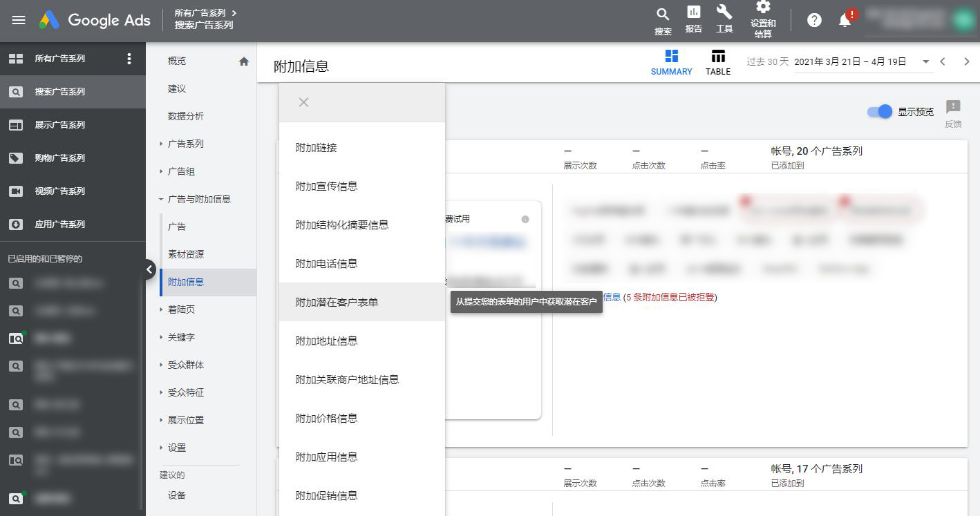The width and height of the screenshot is (980, 516).
Task: Switch to TABLE view
Action: tap(718, 62)
